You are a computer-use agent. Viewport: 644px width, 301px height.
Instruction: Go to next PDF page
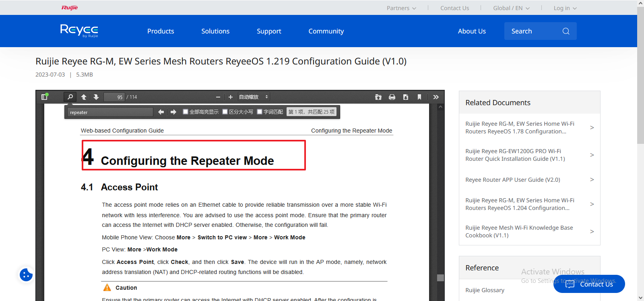[96, 97]
